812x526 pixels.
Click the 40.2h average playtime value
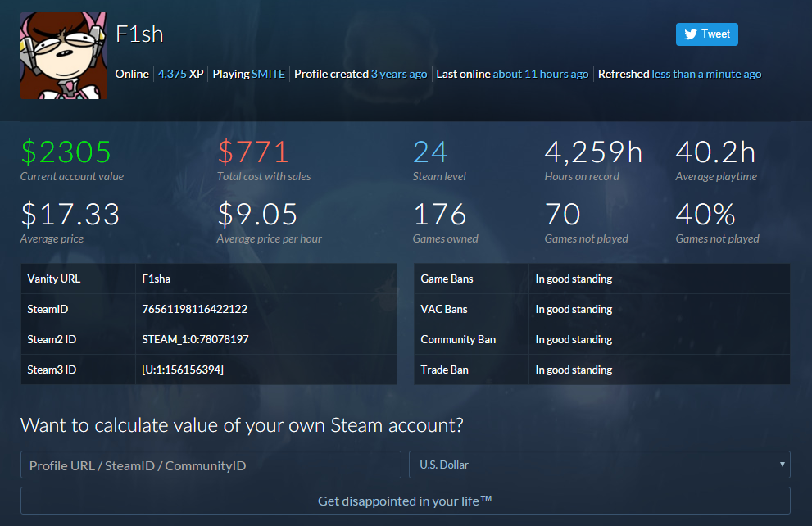715,152
